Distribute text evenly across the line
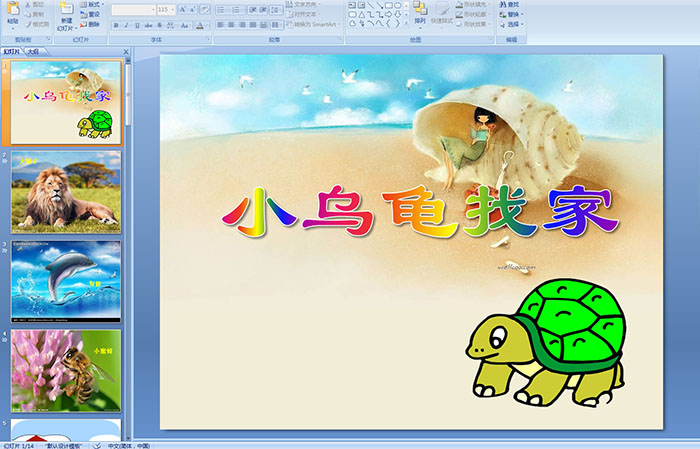This screenshot has height=449, width=700. point(264,25)
